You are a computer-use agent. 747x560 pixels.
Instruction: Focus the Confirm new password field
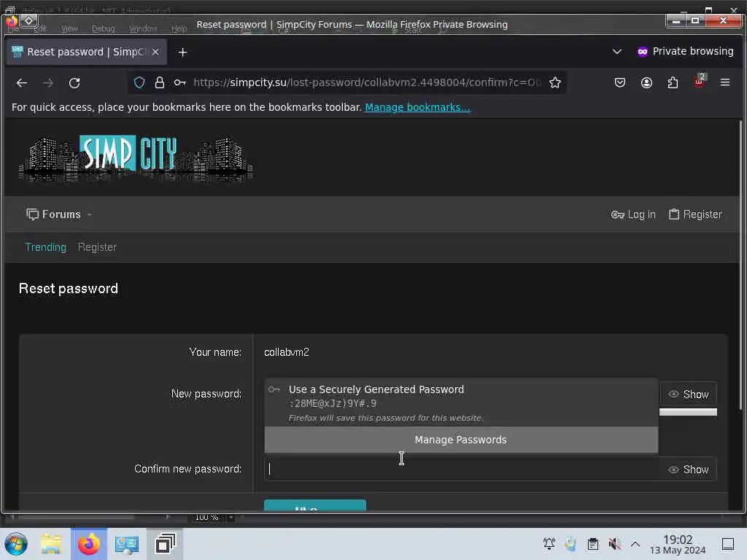462,470
